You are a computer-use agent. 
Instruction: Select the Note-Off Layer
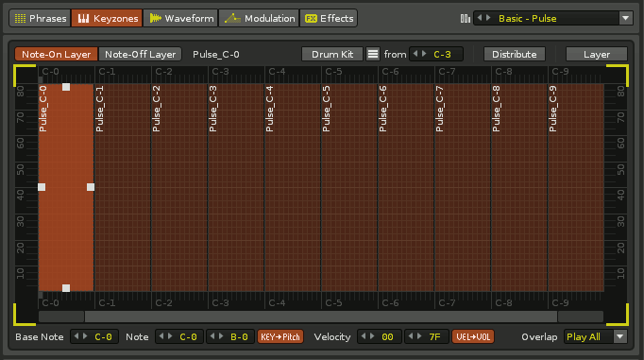point(140,54)
